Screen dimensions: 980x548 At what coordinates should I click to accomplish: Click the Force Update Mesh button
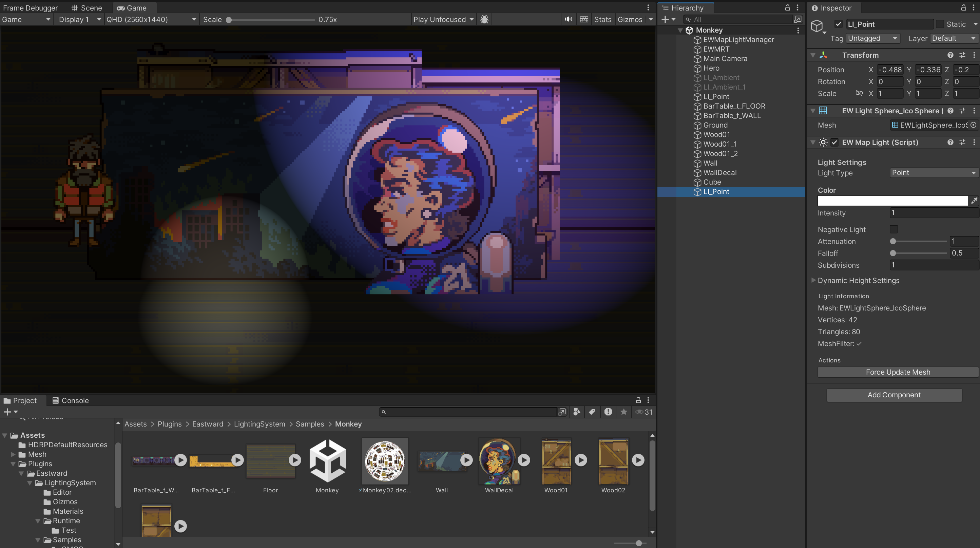click(898, 372)
